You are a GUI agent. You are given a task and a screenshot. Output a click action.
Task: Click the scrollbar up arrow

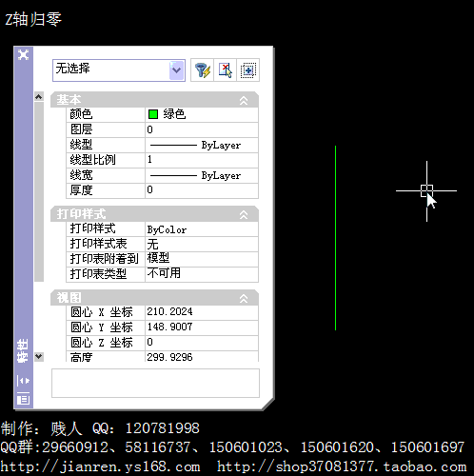(39, 96)
